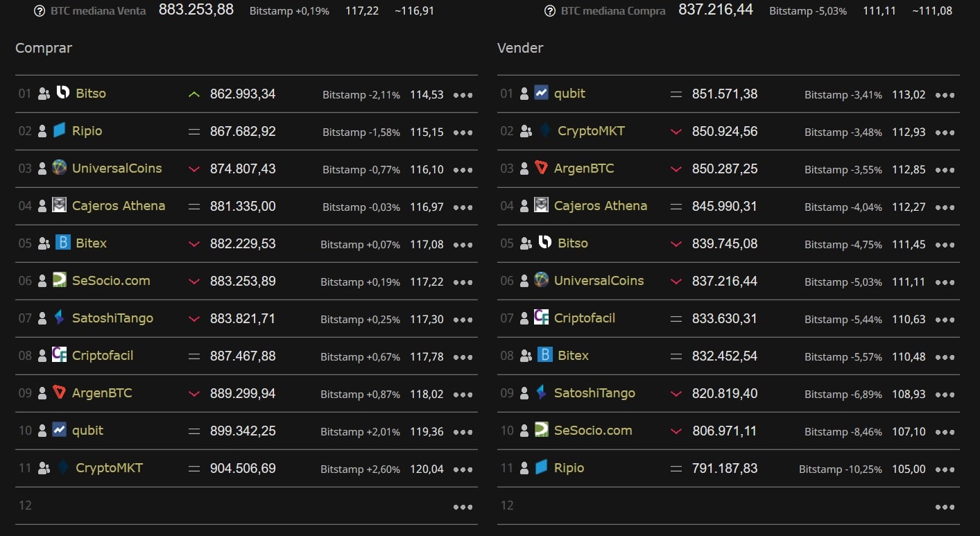This screenshot has width=980, height=536.
Task: Click ArgenBTC logo in Comprar list
Action: 59,392
